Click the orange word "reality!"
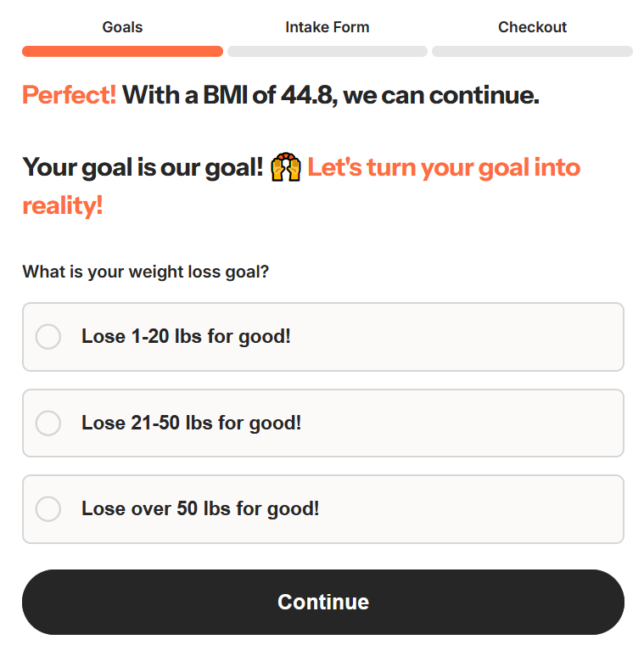Viewport: 644px width, 662px height. pyautogui.click(x=63, y=205)
